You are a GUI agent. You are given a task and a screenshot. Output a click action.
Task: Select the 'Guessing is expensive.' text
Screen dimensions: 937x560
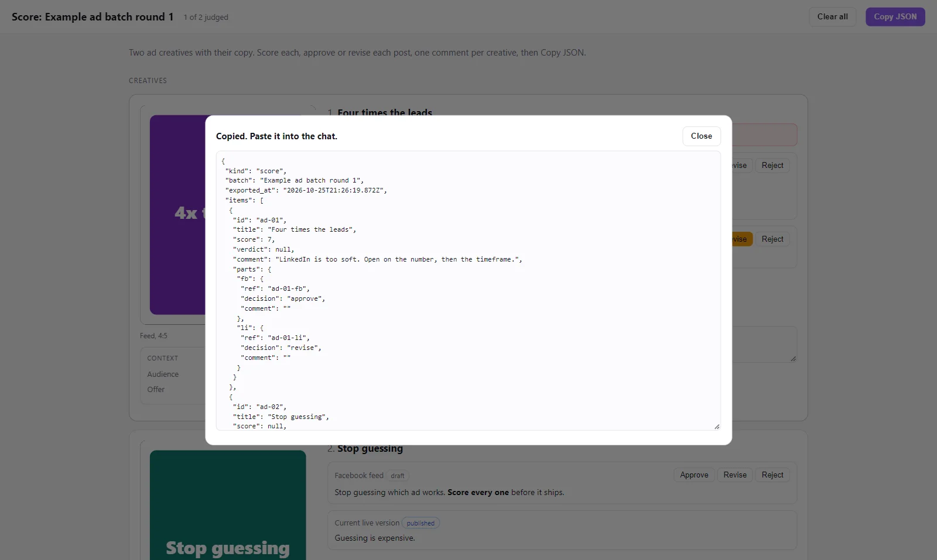(375, 538)
